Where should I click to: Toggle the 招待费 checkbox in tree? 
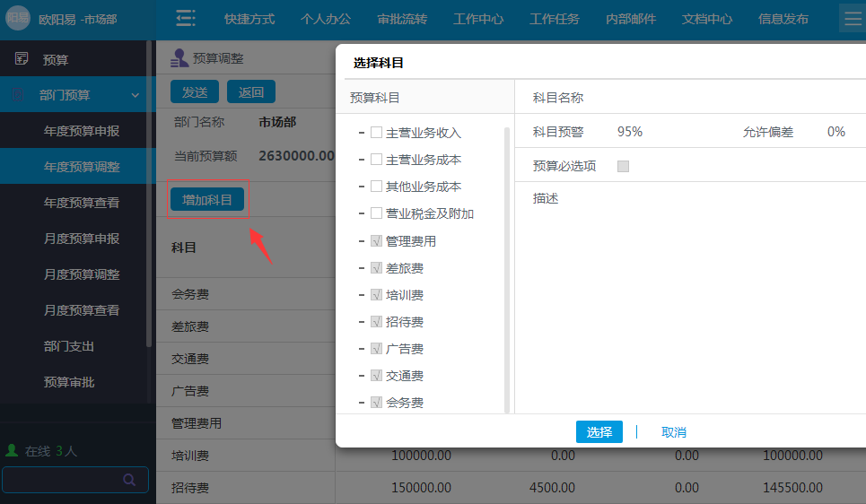[376, 322]
